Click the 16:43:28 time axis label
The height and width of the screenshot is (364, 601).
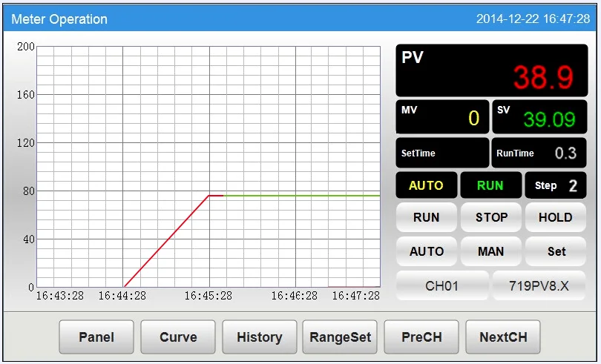(60, 296)
